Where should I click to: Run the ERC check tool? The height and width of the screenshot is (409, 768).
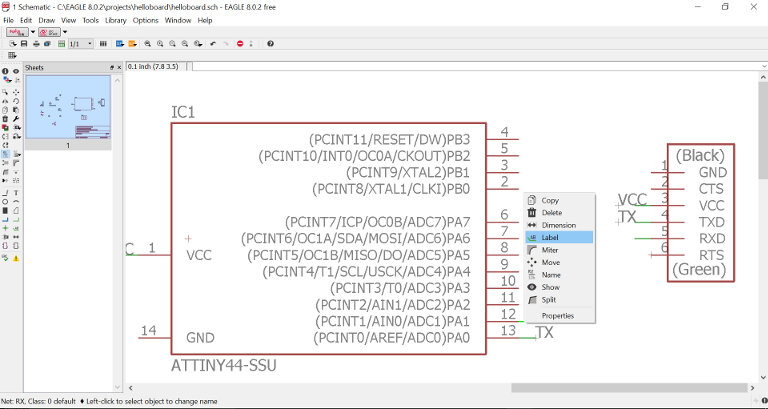(x=5, y=258)
